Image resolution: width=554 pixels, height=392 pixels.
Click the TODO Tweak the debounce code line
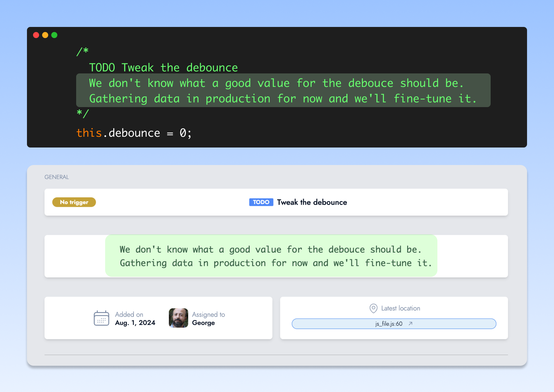[x=163, y=68]
